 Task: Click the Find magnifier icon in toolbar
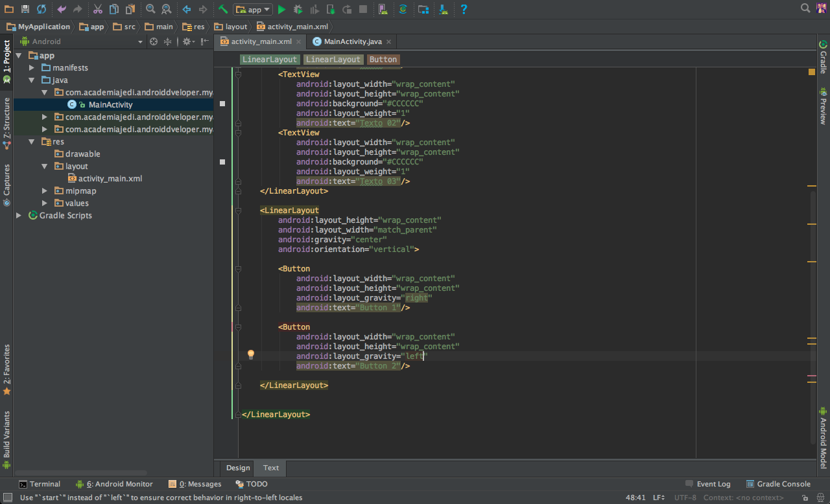pyautogui.click(x=150, y=9)
